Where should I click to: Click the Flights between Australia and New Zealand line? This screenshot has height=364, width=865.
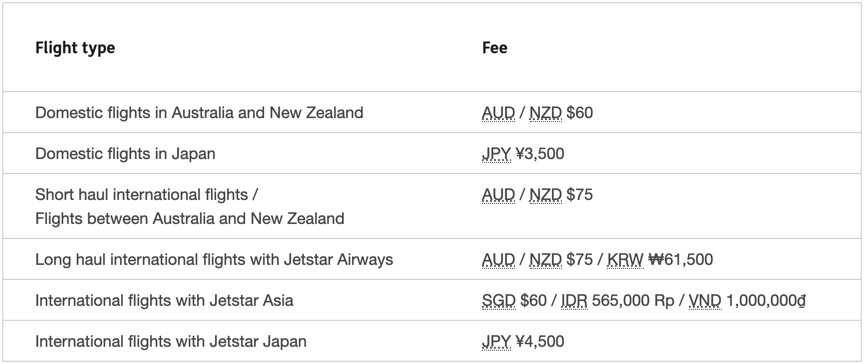click(x=190, y=218)
